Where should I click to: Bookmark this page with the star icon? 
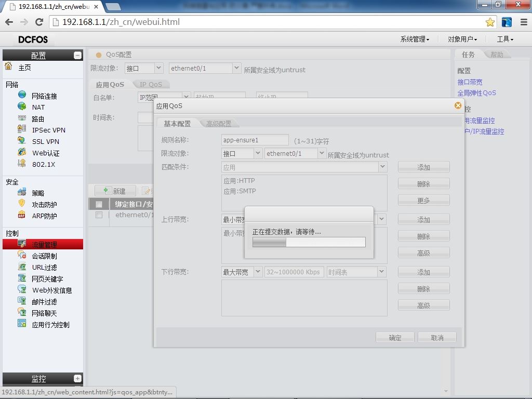(490, 22)
